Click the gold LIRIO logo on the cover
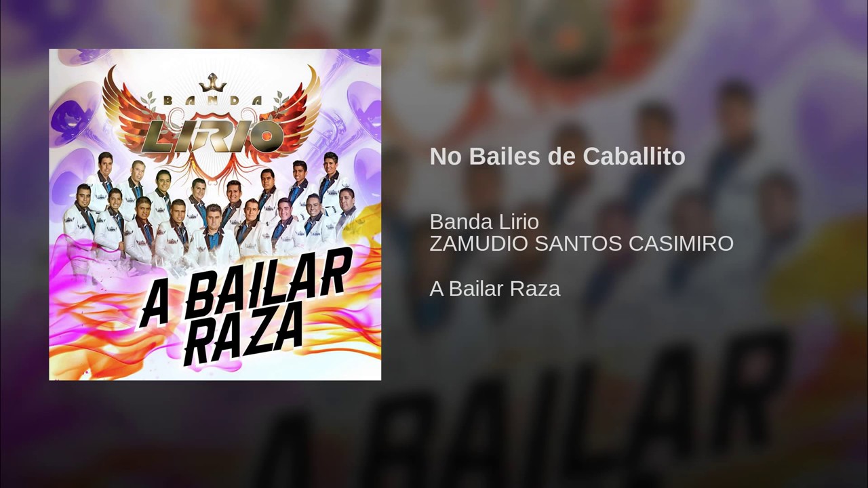 coord(212,135)
